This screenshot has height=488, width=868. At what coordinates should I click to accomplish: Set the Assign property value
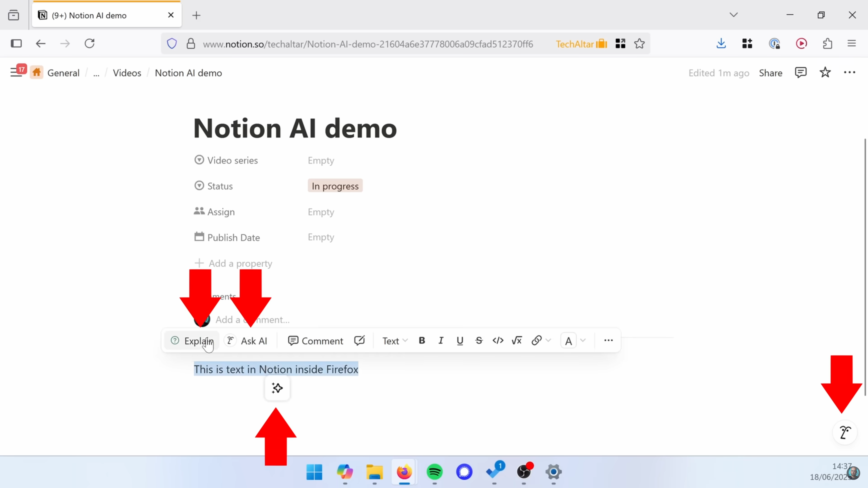pos(321,212)
